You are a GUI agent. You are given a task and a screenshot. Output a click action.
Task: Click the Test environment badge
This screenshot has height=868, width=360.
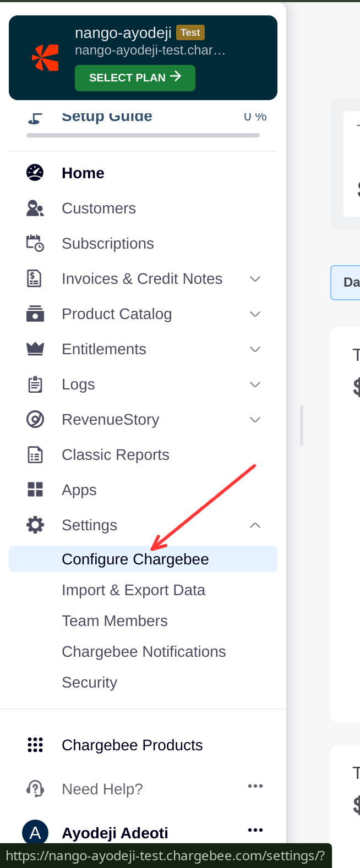pyautogui.click(x=190, y=32)
